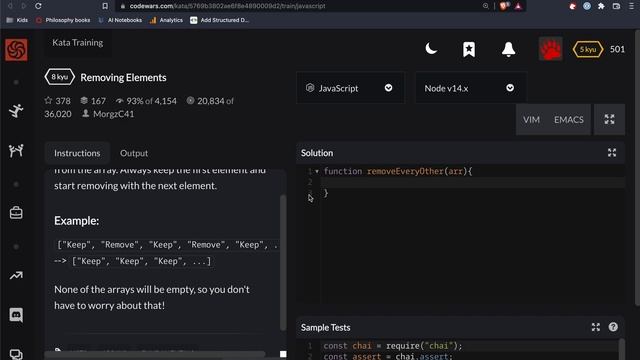Click the instructions vertical scrollbar

pyautogui.click(x=283, y=263)
